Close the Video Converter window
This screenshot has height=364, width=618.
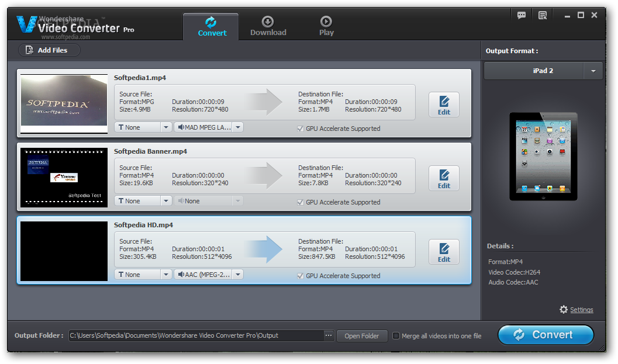coord(594,15)
